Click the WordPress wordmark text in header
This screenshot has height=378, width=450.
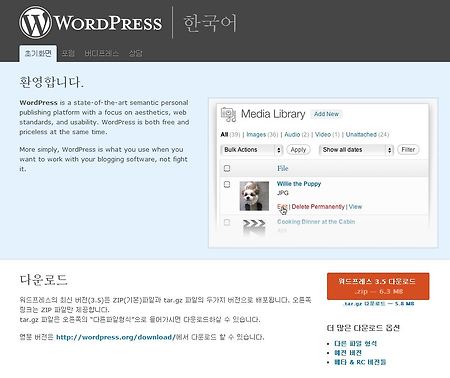108,23
